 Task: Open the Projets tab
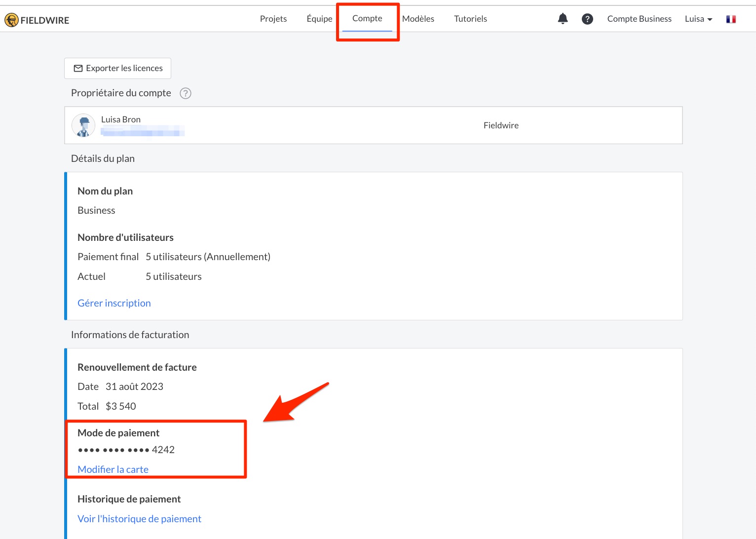pyautogui.click(x=273, y=19)
